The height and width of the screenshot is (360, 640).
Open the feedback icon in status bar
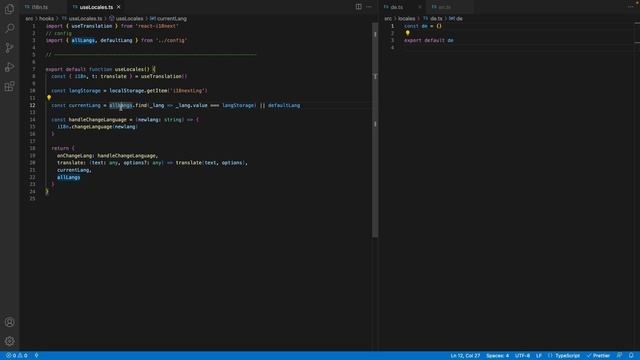(620, 356)
